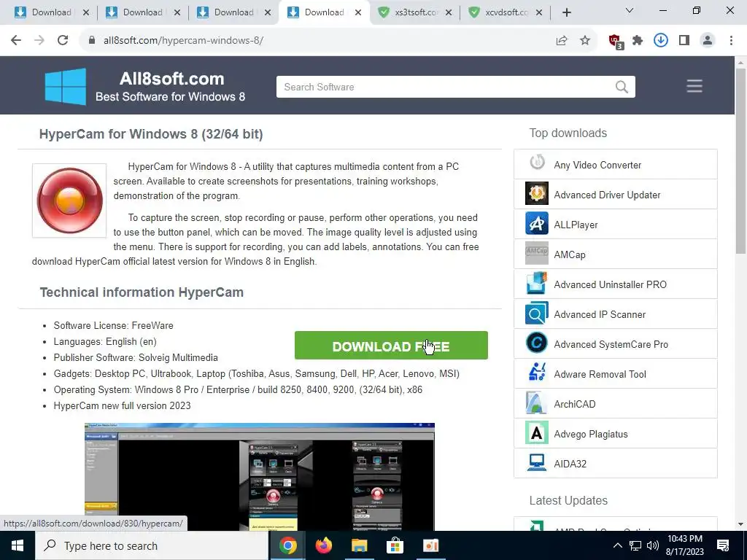Click the Advanced Uninstaller PRO icon
This screenshot has height=560, width=747.
(x=537, y=284)
